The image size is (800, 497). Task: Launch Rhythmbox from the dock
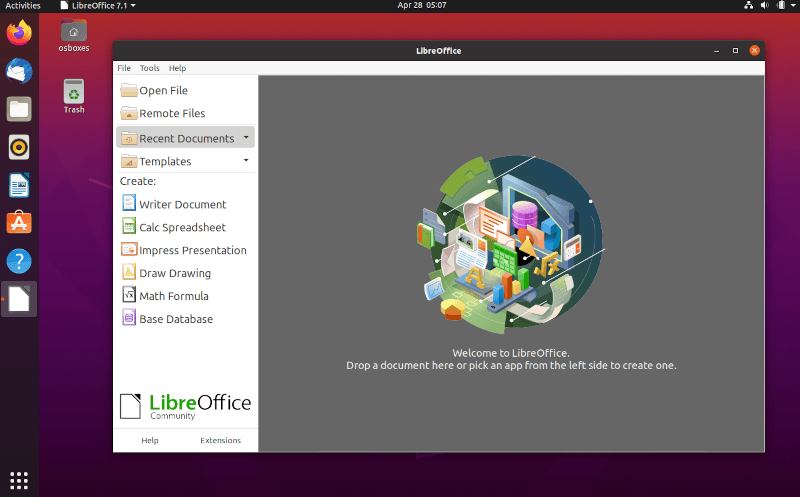[x=19, y=147]
